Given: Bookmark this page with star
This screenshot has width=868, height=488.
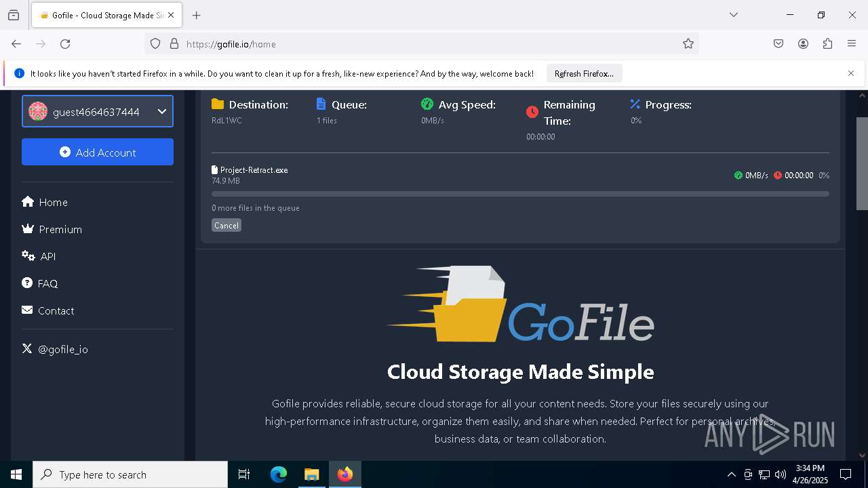Looking at the screenshot, I should 688,44.
